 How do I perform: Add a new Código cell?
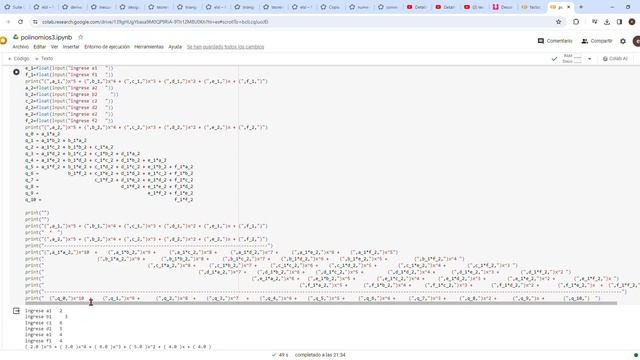coord(18,59)
